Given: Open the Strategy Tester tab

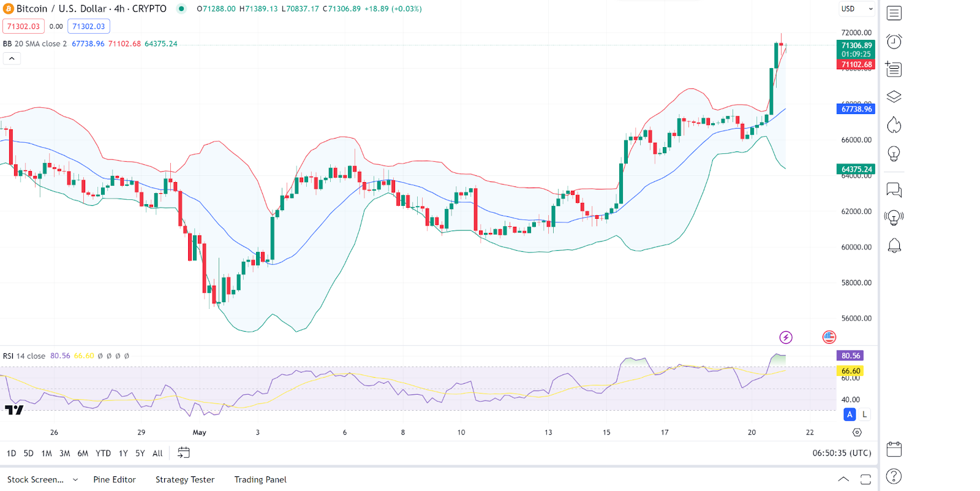Looking at the screenshot, I should pyautogui.click(x=185, y=480).
